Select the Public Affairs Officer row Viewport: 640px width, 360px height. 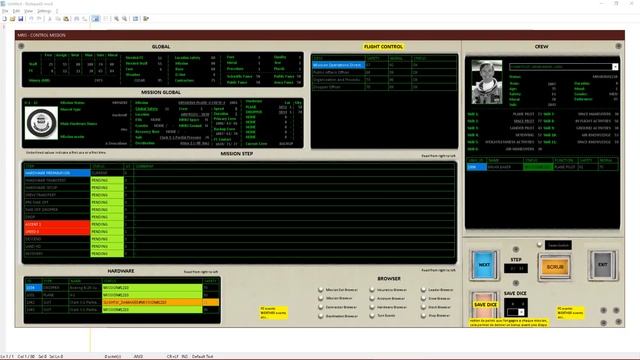(x=384, y=72)
